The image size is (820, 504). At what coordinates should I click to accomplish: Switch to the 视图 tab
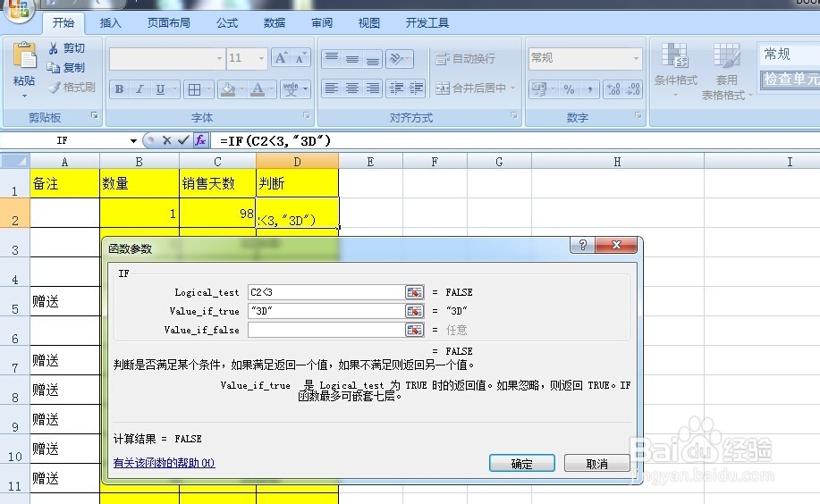pos(368,23)
